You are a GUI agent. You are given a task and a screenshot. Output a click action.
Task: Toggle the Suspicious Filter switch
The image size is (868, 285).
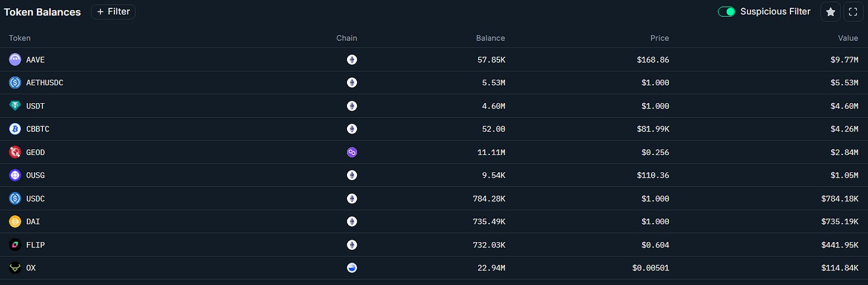point(726,12)
